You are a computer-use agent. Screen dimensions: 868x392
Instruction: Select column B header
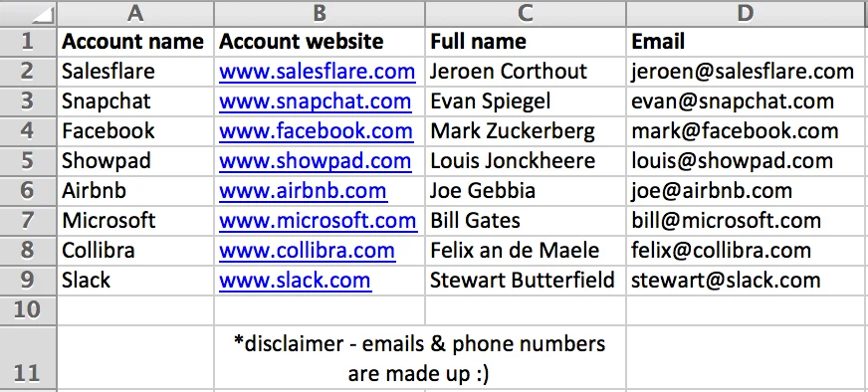click(320, 13)
